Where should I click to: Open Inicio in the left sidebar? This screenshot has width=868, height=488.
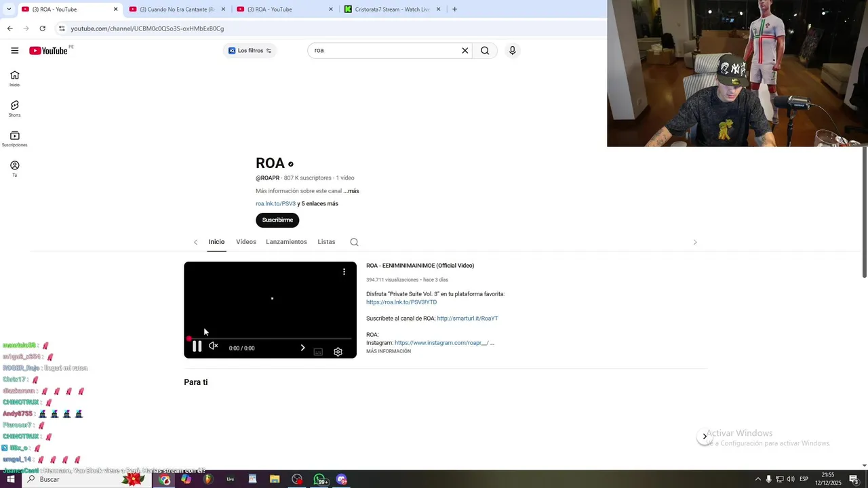(x=15, y=79)
